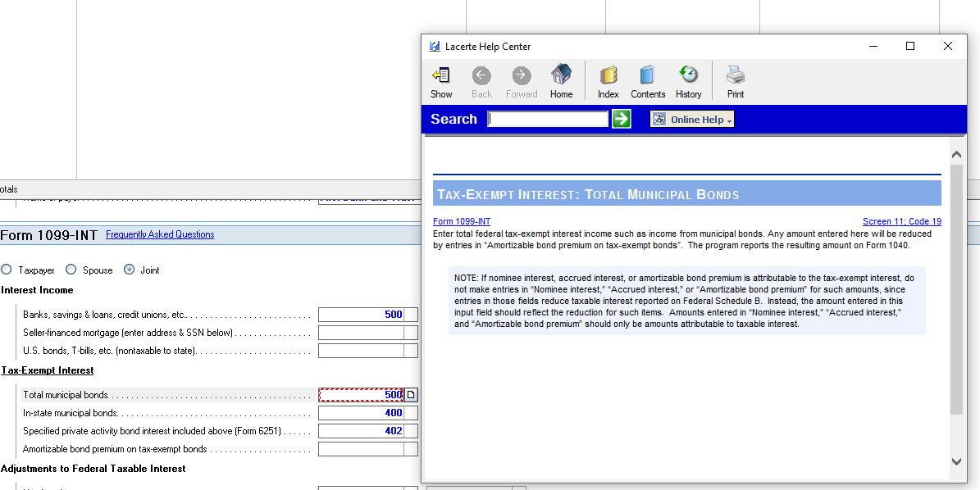Click the Help Center search box
Screen dimensions: 980x490
click(x=548, y=119)
